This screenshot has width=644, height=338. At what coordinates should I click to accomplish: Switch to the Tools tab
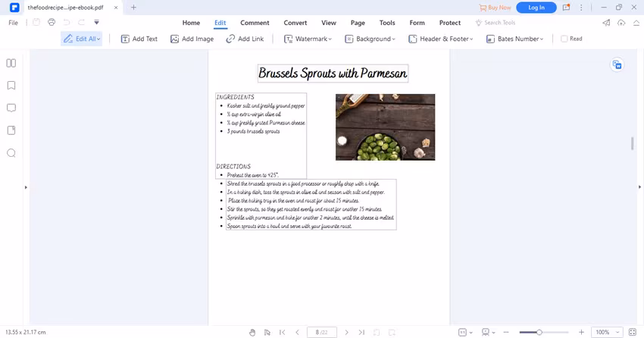point(387,23)
